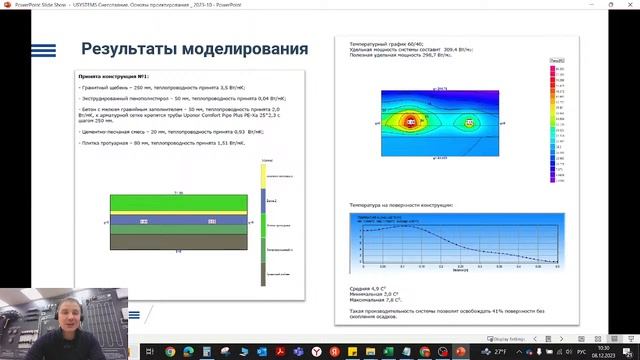Click the surface temperature line chart
The image size is (640, 360).
click(457, 243)
